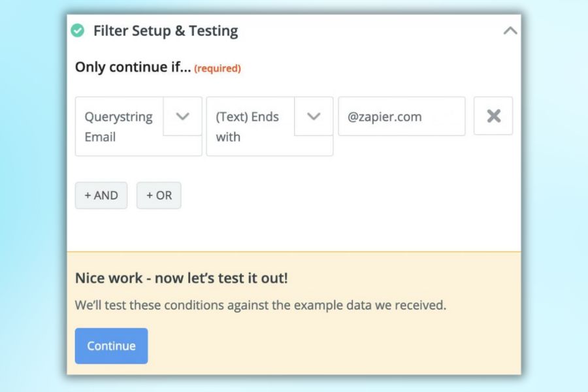Collapse the Filter Setup & Testing section
588x392 pixels.
(510, 31)
